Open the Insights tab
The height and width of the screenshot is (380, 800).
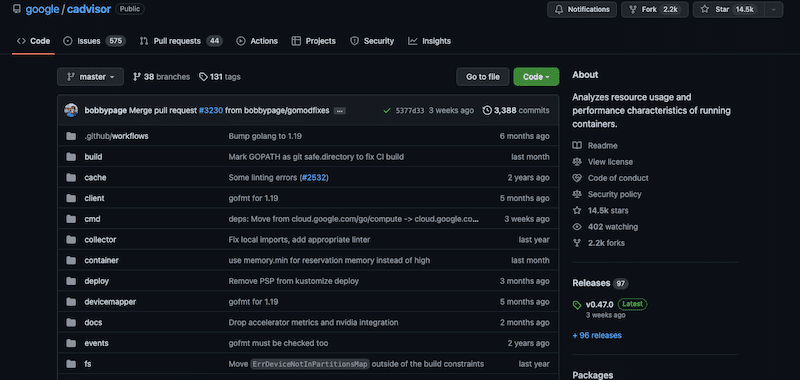coord(430,41)
